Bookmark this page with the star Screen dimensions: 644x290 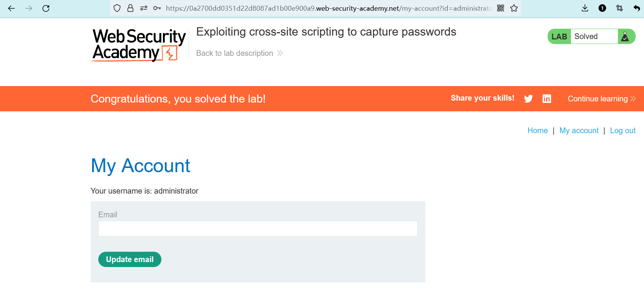514,8
